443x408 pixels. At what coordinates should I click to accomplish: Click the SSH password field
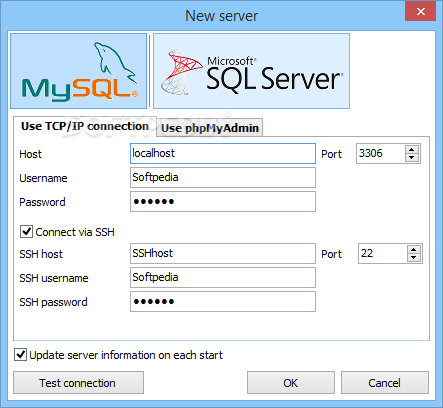(223, 302)
